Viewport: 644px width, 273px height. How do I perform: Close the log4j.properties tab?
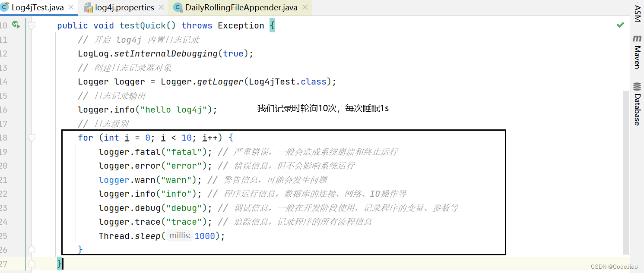[162, 7]
